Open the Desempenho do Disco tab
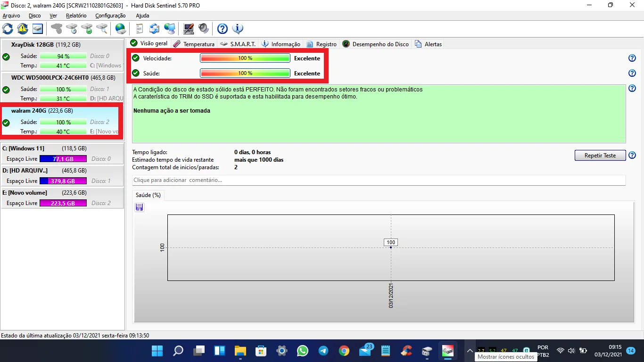 tap(376, 44)
